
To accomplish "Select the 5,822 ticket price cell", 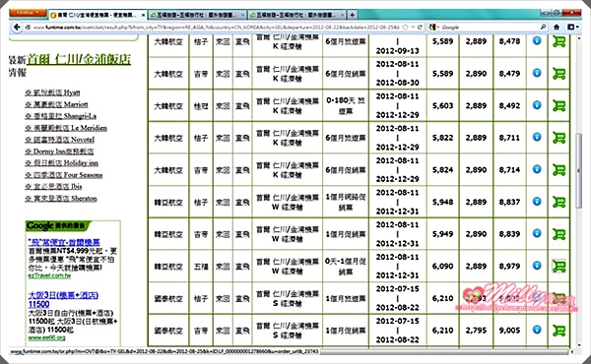I will [x=443, y=138].
